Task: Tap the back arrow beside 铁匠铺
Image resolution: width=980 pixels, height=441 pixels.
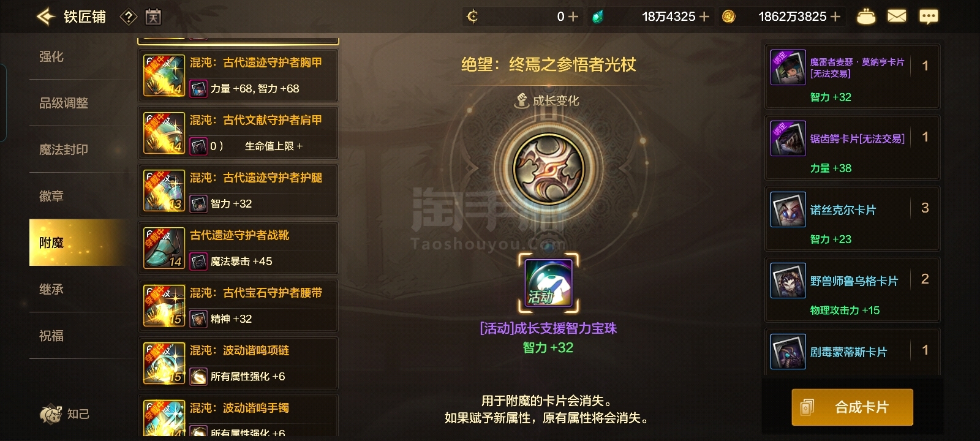Action: coord(45,17)
